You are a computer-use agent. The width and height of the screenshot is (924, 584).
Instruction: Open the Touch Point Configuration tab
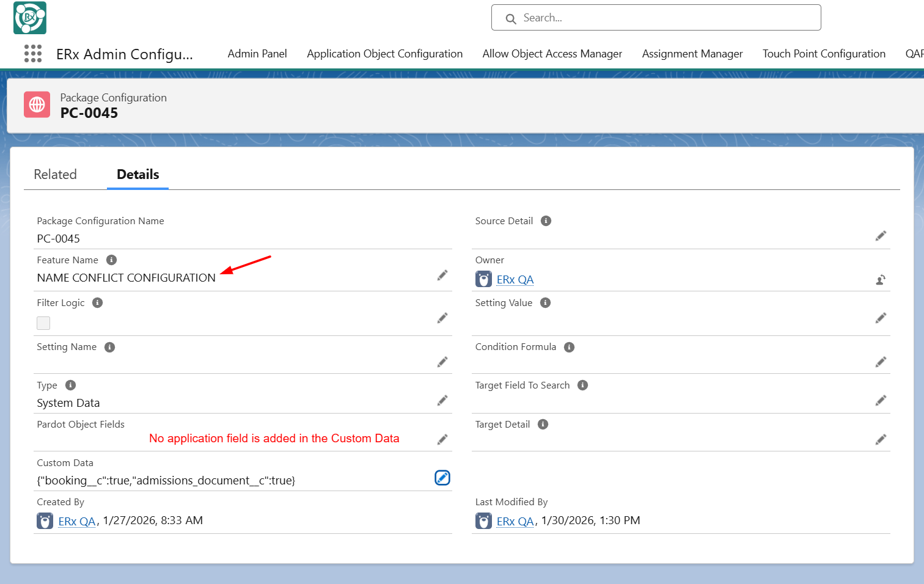(824, 54)
